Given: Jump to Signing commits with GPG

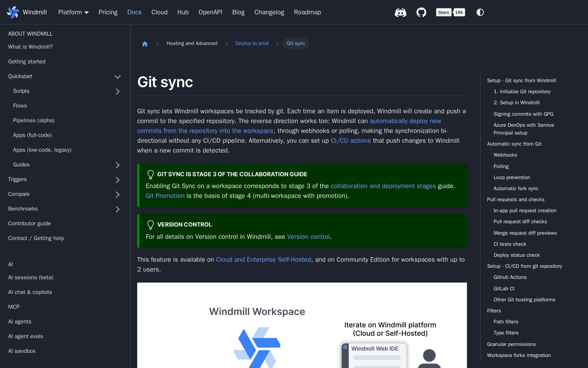Looking at the screenshot, I should 523,114.
